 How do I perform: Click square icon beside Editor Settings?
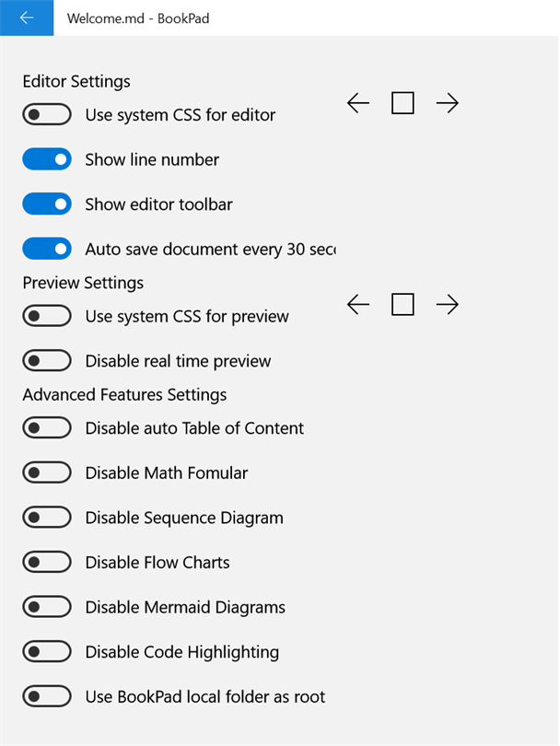pos(402,103)
